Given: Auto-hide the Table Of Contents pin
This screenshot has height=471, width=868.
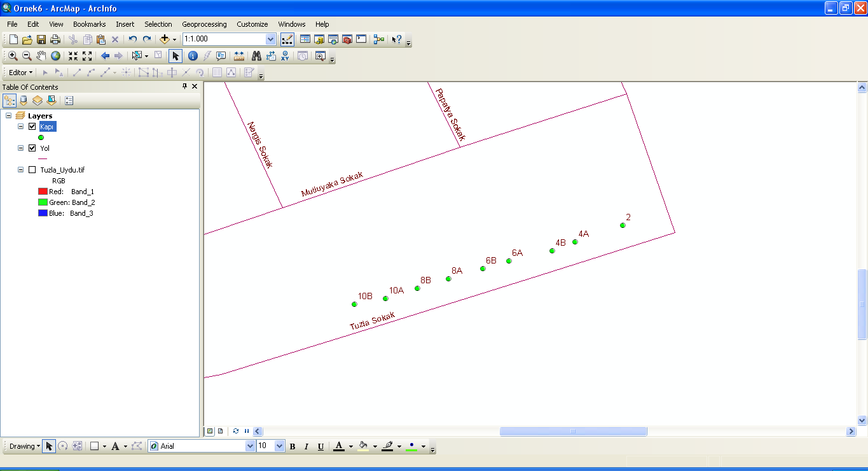Looking at the screenshot, I should [x=185, y=87].
